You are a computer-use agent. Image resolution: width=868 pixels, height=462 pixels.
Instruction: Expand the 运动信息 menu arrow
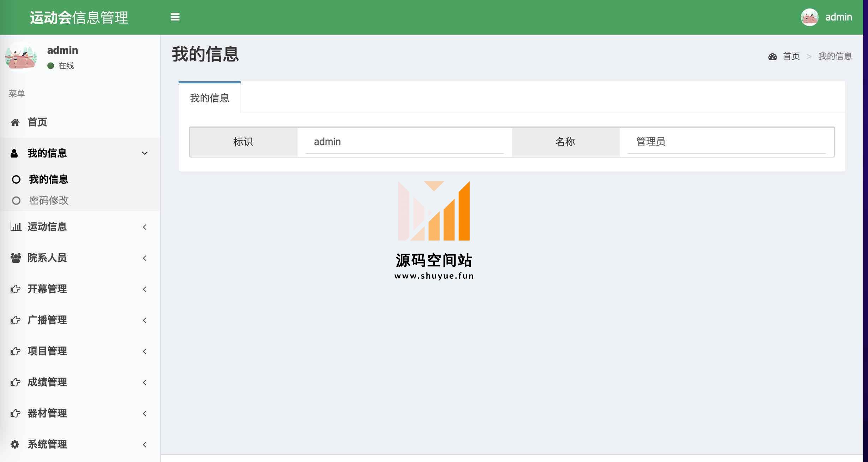145,227
